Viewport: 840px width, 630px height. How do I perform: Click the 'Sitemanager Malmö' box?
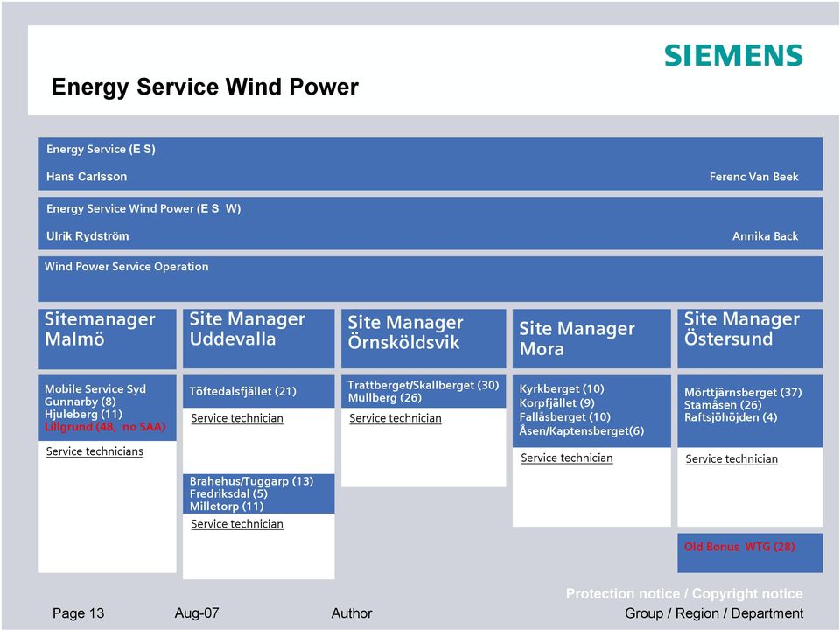[x=107, y=339]
